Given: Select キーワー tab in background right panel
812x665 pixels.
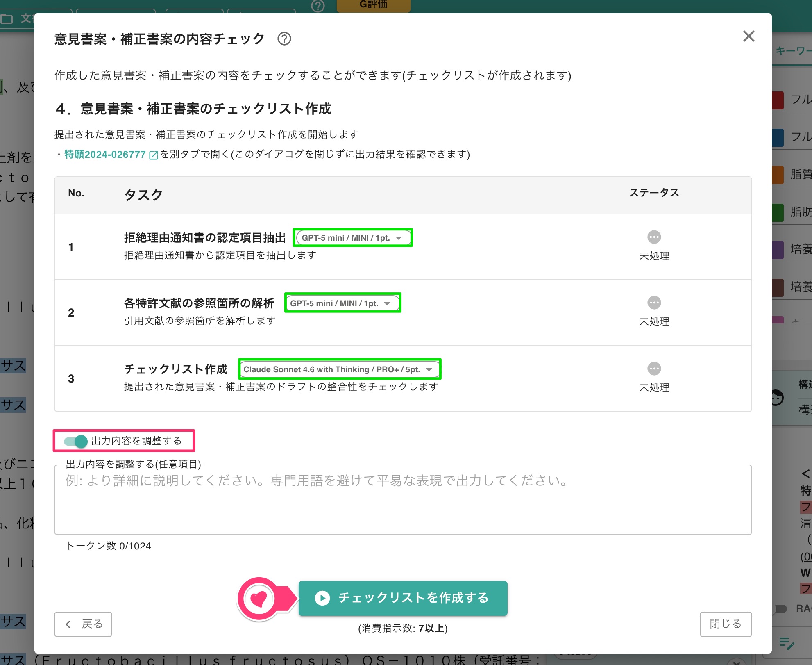Looking at the screenshot, I should coord(794,51).
